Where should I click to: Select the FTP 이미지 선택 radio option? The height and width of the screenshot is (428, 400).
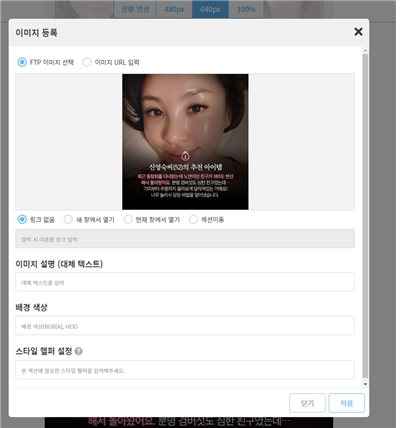pyautogui.click(x=22, y=62)
